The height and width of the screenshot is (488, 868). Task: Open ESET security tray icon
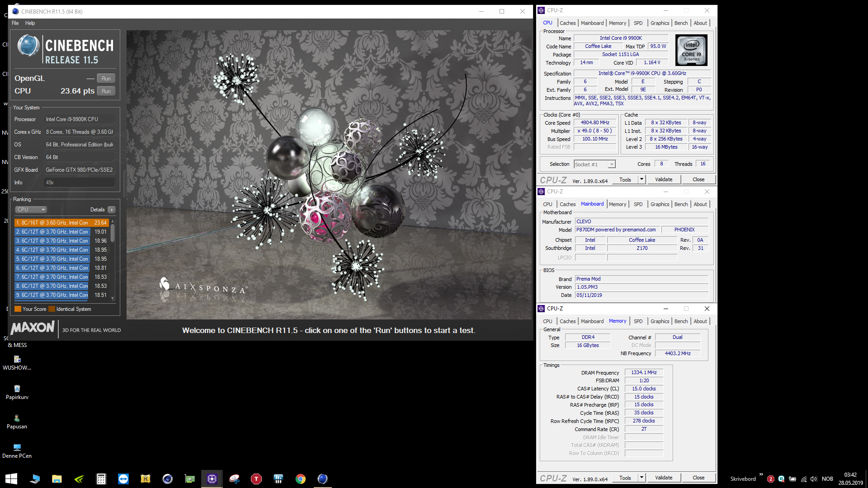click(x=781, y=479)
